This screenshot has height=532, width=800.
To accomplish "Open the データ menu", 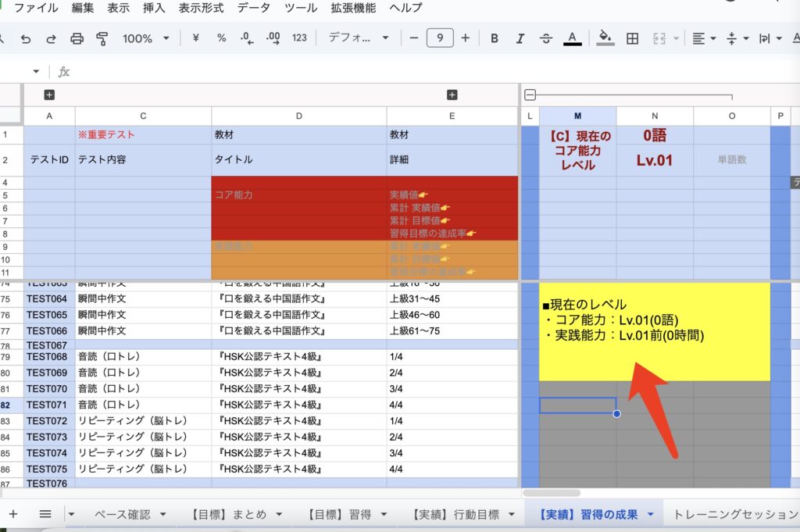I will point(253,9).
